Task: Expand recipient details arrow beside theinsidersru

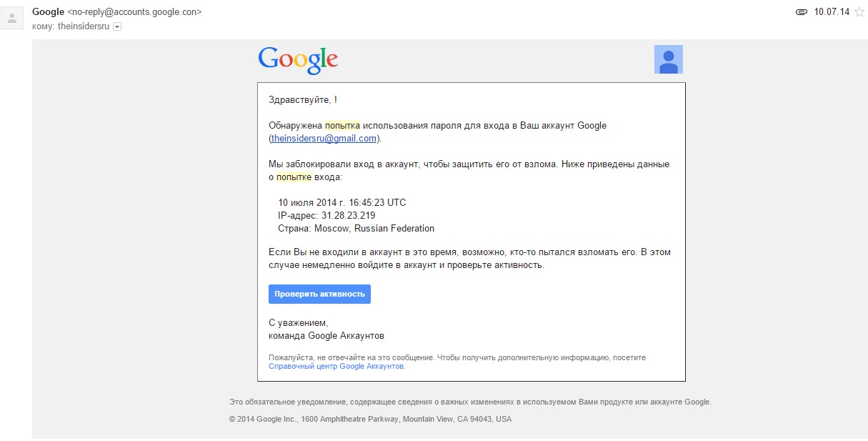Action: (117, 26)
